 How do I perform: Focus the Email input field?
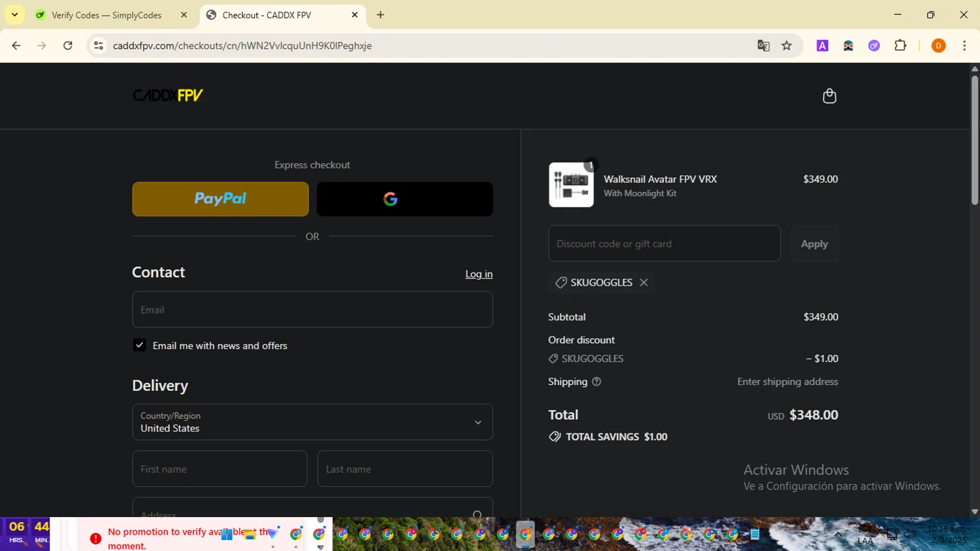click(x=312, y=310)
